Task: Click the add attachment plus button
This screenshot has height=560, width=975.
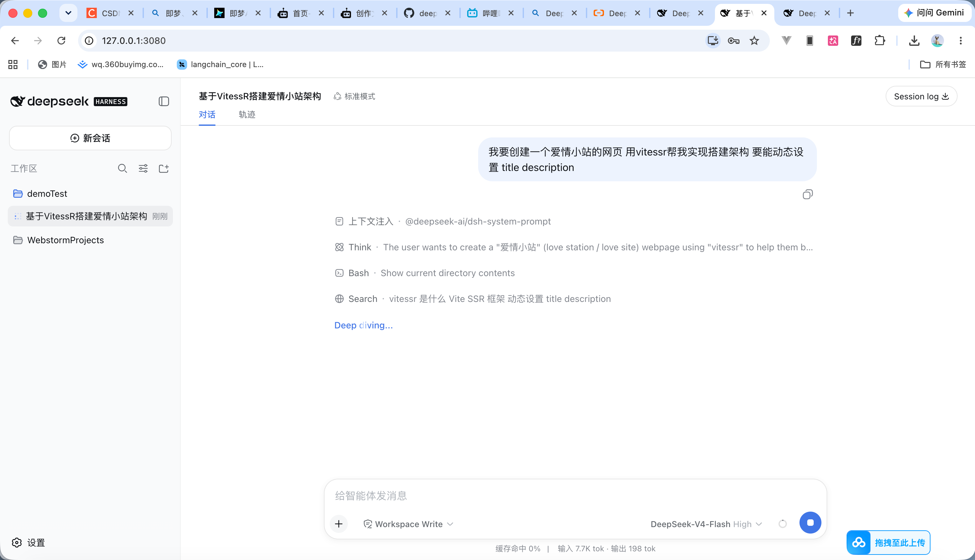Action: pos(339,524)
